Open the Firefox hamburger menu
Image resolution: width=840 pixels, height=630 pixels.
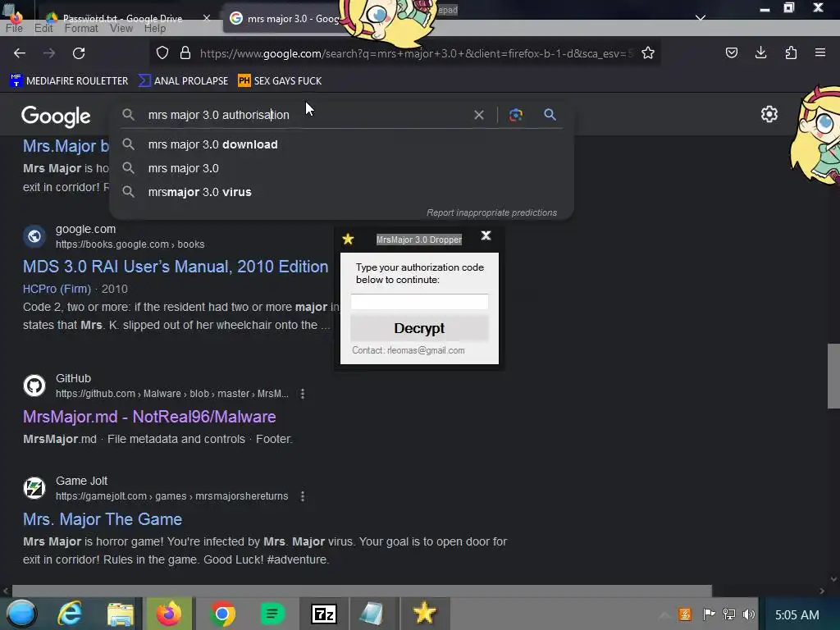820,53
